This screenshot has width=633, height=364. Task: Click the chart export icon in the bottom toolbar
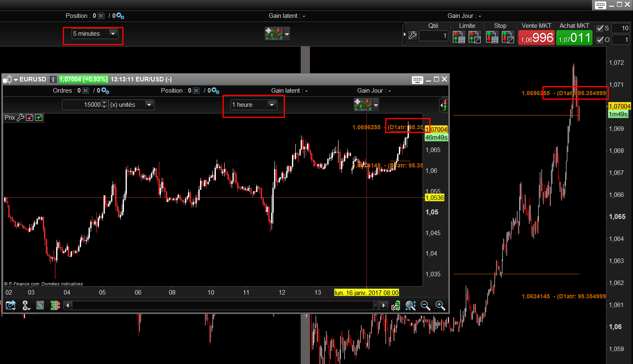pyautogui.click(x=10, y=305)
